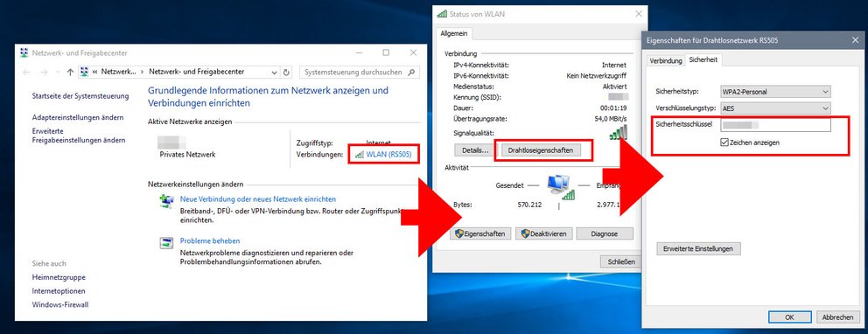The image size is (868, 334).
Task: Open Startseite der Systemsteuerung
Action: [80, 96]
